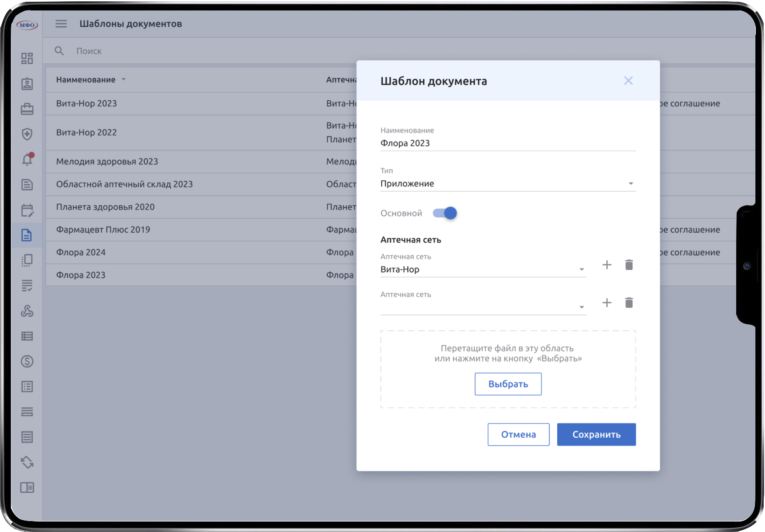
Task: Select the document templates sidebar icon
Action: (27, 235)
